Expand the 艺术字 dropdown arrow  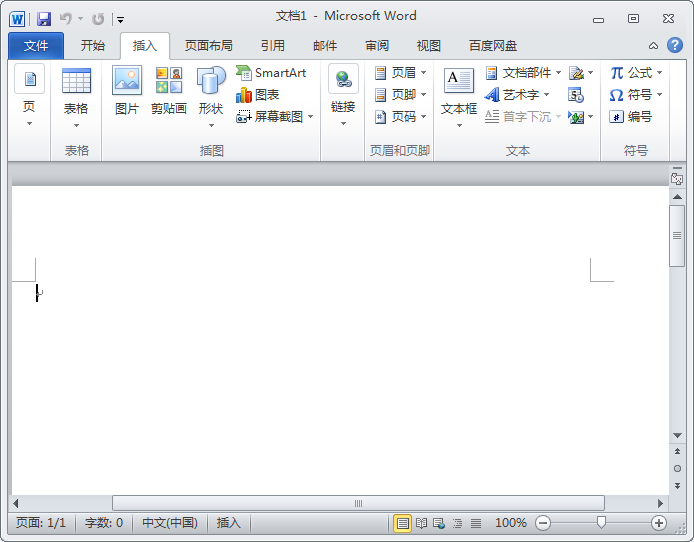point(547,95)
